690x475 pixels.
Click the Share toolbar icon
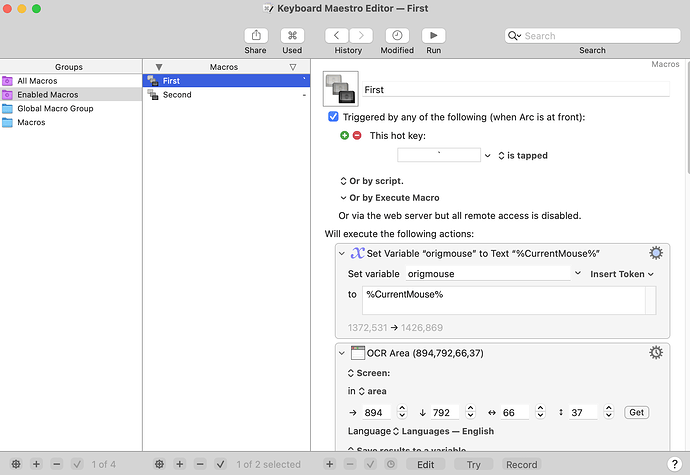255,36
